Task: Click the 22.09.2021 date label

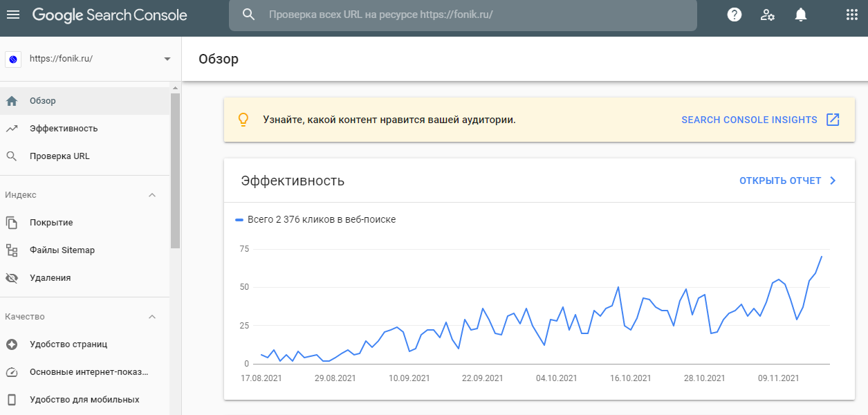Action: [483, 378]
